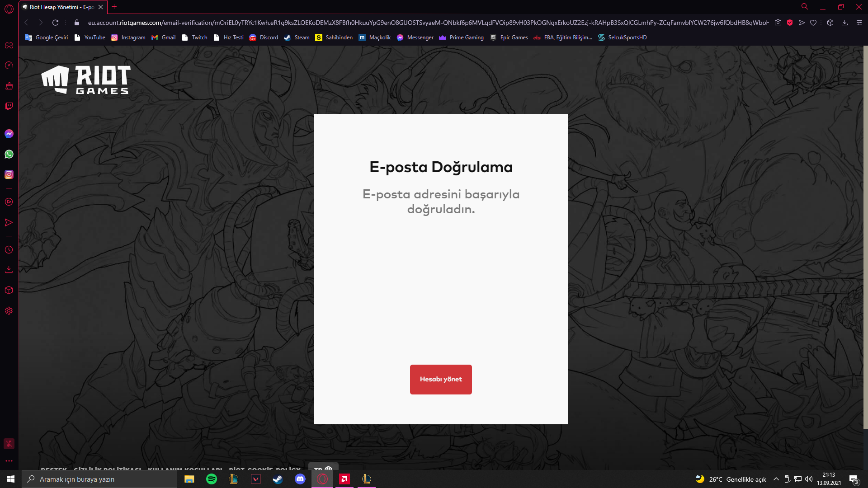
Task: Open the downloads icon in address bar
Action: pyautogui.click(x=844, y=23)
